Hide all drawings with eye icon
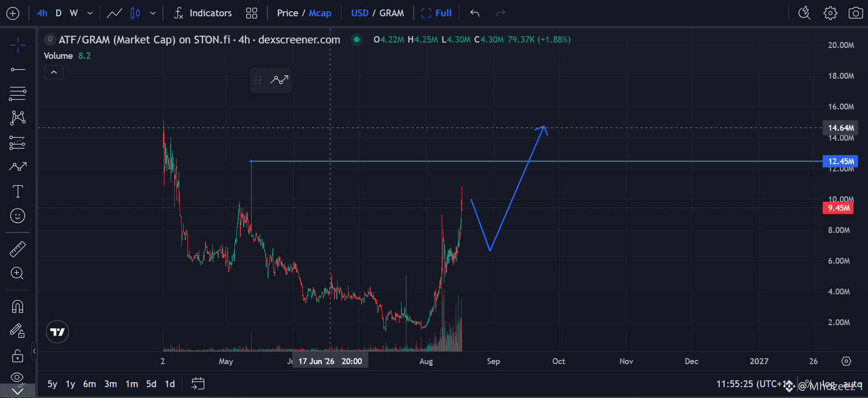Screen dimensions: 868x398 [x=17, y=377]
